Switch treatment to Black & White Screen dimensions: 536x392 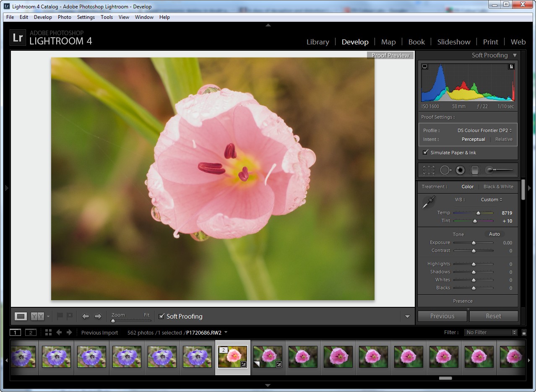(x=498, y=187)
